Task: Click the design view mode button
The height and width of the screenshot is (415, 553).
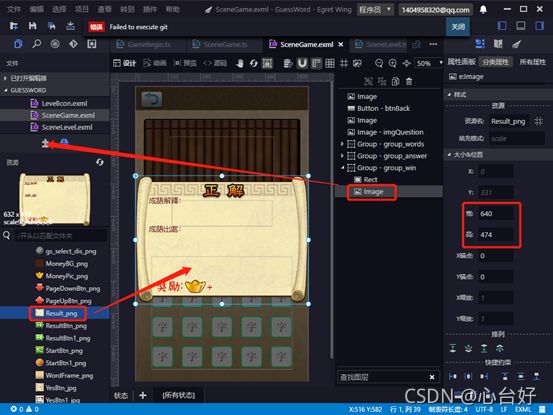Action: coord(125,63)
